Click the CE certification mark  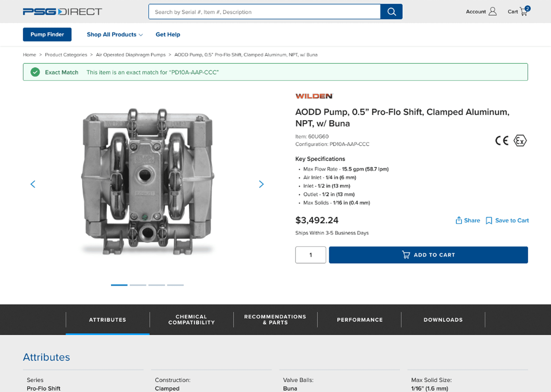click(501, 140)
